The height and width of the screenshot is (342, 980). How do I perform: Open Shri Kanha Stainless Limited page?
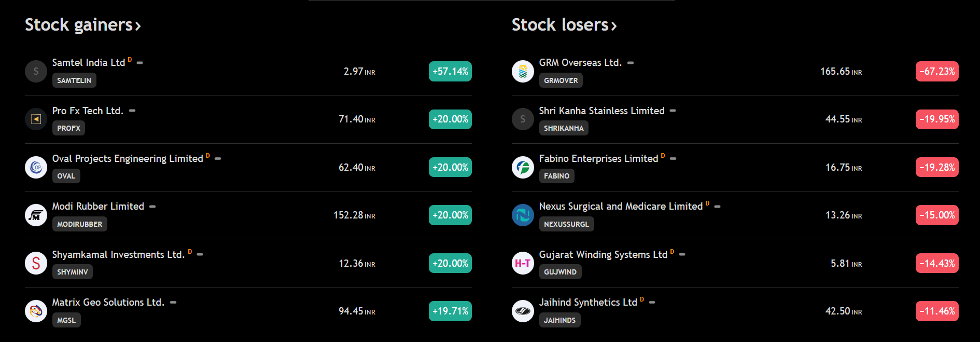coord(601,111)
